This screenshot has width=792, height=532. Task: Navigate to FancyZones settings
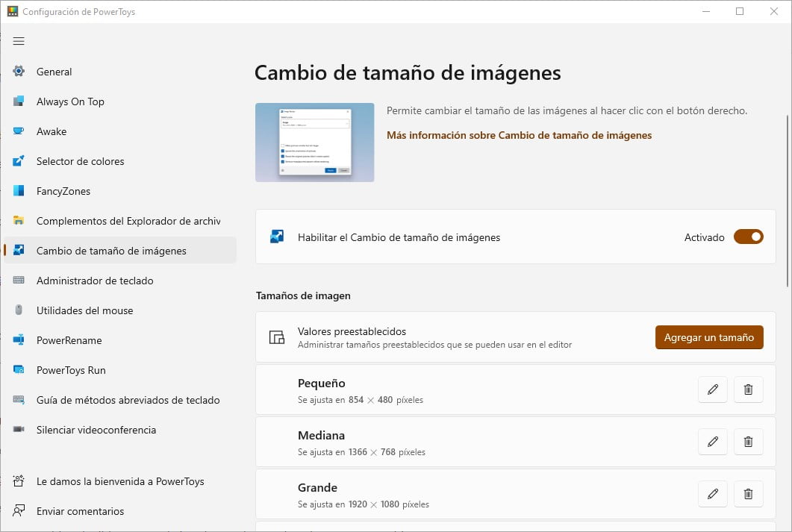pos(120,191)
